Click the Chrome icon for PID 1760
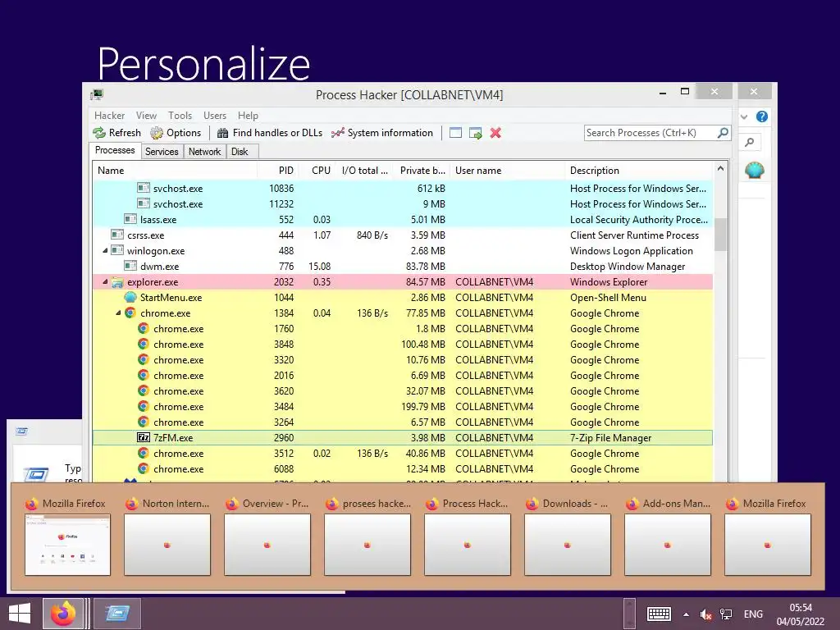 143,328
